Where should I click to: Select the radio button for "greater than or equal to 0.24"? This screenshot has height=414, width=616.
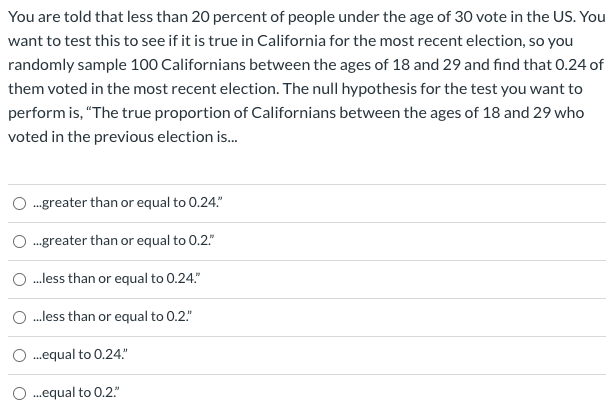19,203
